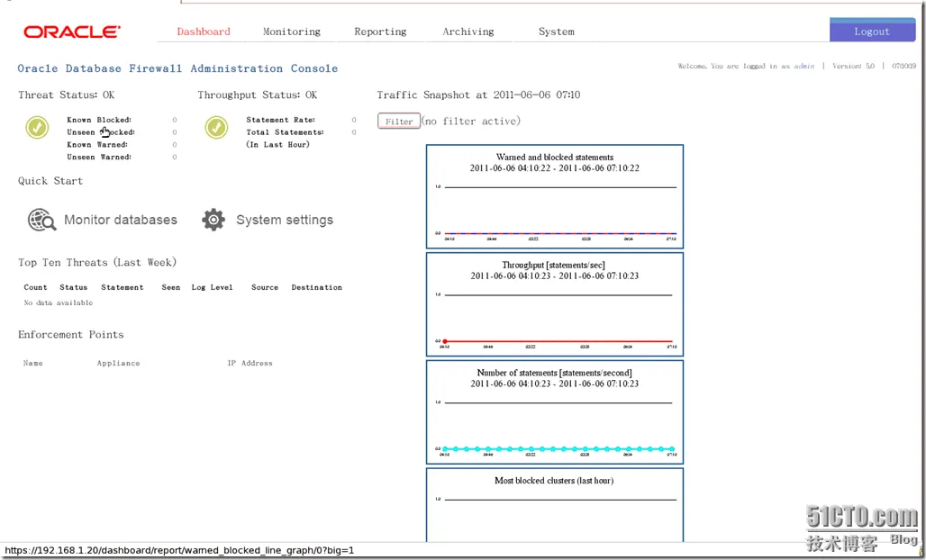Open the Monitoring tab

tap(292, 32)
